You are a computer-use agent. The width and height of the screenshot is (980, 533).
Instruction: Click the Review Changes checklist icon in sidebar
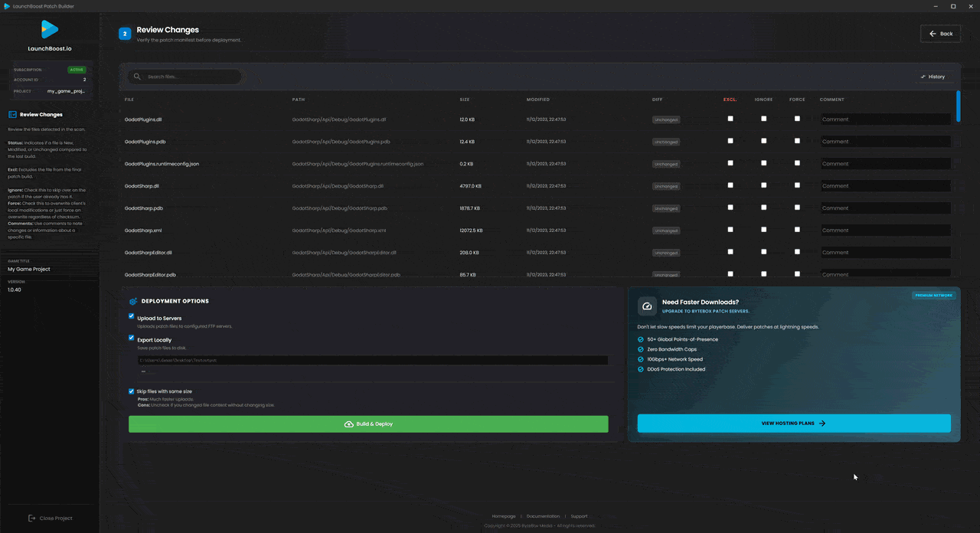(x=12, y=115)
